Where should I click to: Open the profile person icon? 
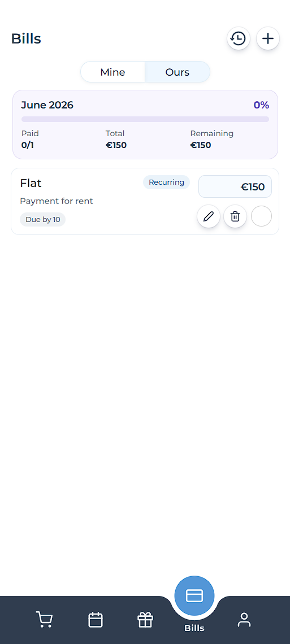pos(244,620)
